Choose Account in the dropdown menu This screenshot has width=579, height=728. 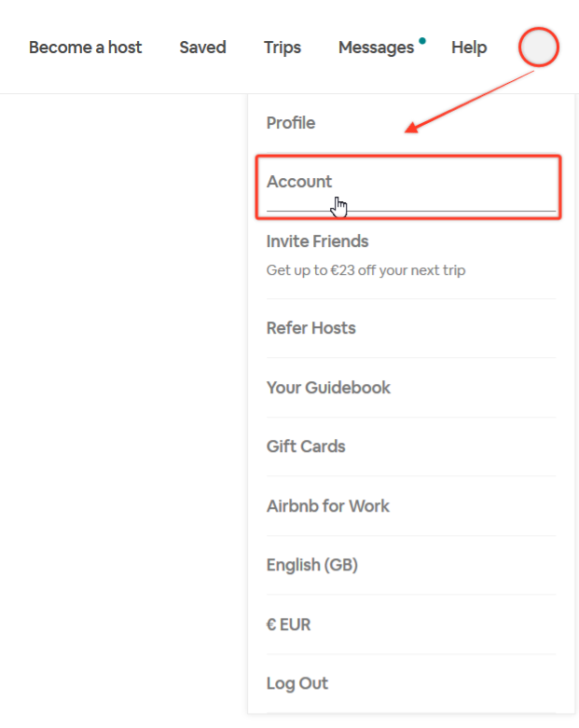click(x=299, y=182)
